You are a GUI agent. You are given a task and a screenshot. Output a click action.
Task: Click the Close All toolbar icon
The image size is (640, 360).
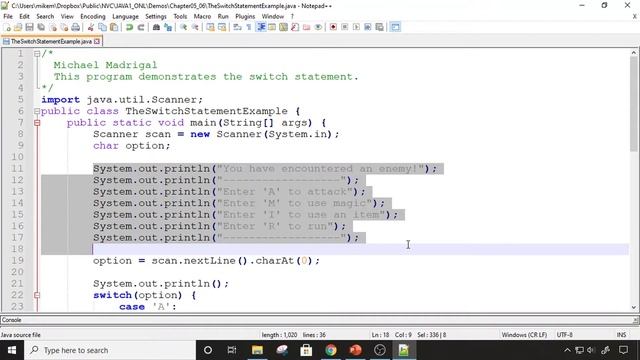pyautogui.click(x=64, y=27)
